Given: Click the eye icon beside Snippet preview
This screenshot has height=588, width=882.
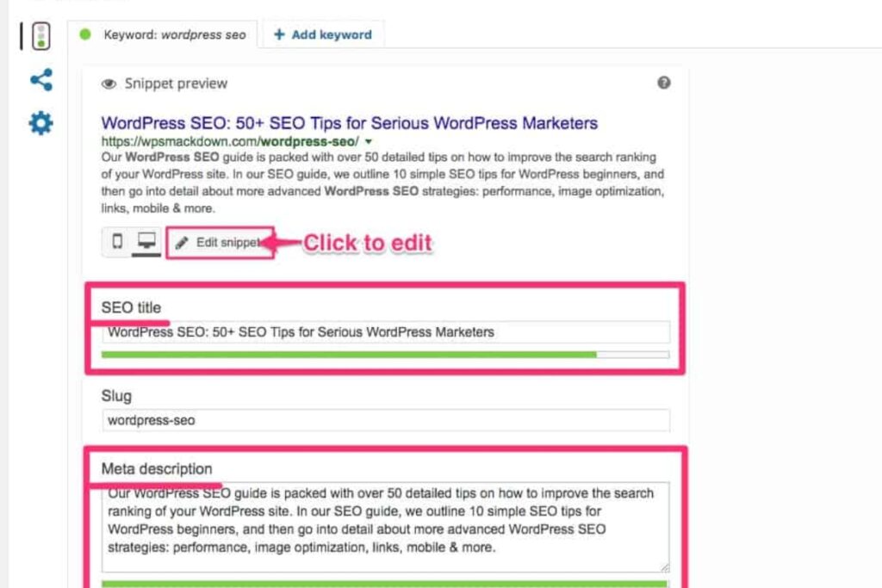Looking at the screenshot, I should [108, 84].
